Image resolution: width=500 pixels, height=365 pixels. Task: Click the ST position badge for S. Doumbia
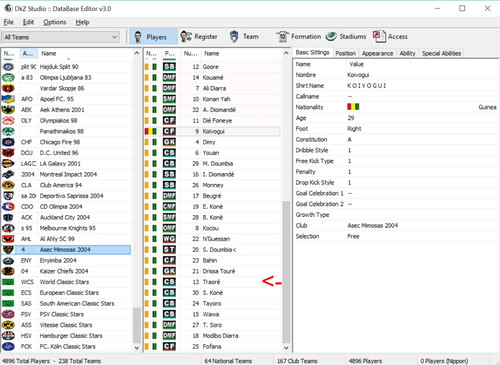169,250
